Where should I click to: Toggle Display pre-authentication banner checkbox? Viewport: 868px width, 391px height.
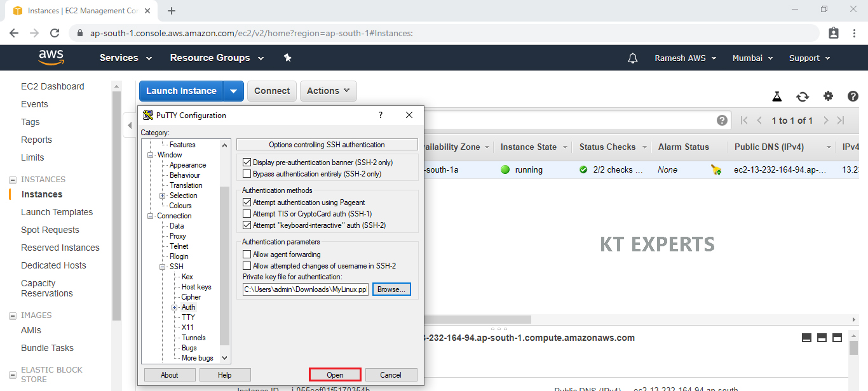coord(247,162)
